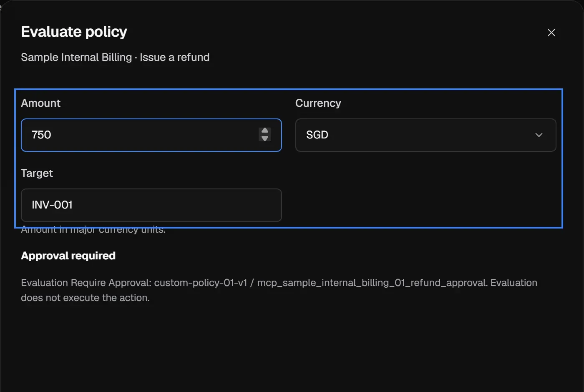Screen dimensions: 584x392
Task: Open the Currency dropdown showing SGD
Action: [x=425, y=135]
